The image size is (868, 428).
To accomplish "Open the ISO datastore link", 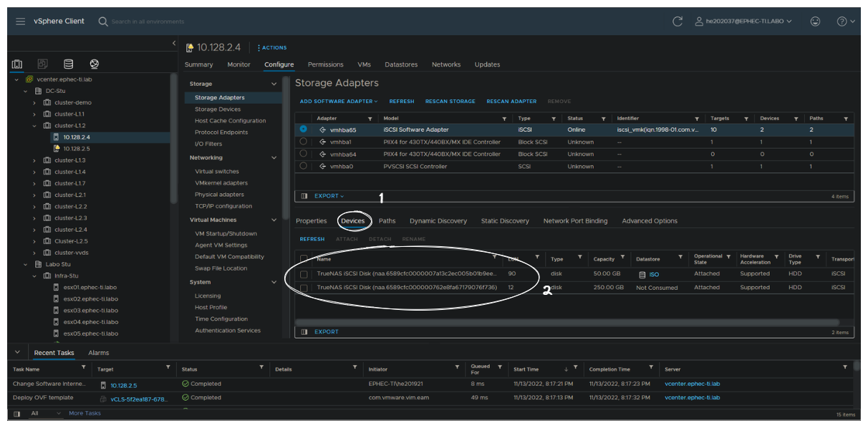I will 654,275.
